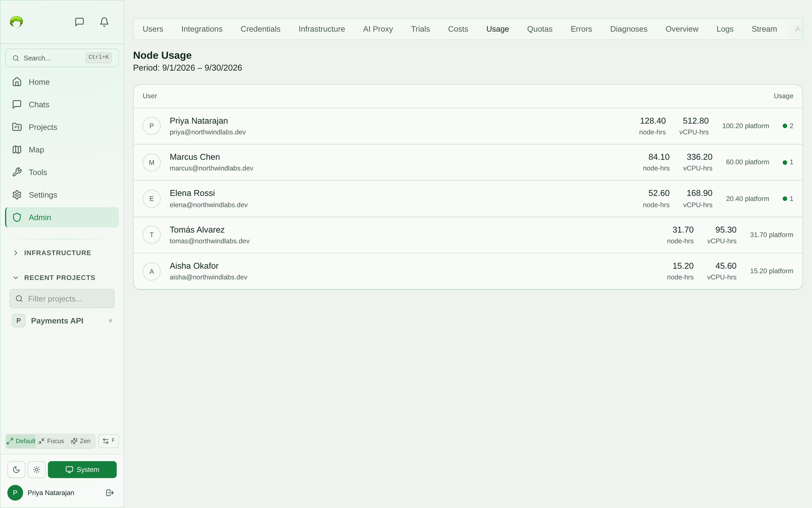Click the app logo in the sidebar header

point(16,22)
